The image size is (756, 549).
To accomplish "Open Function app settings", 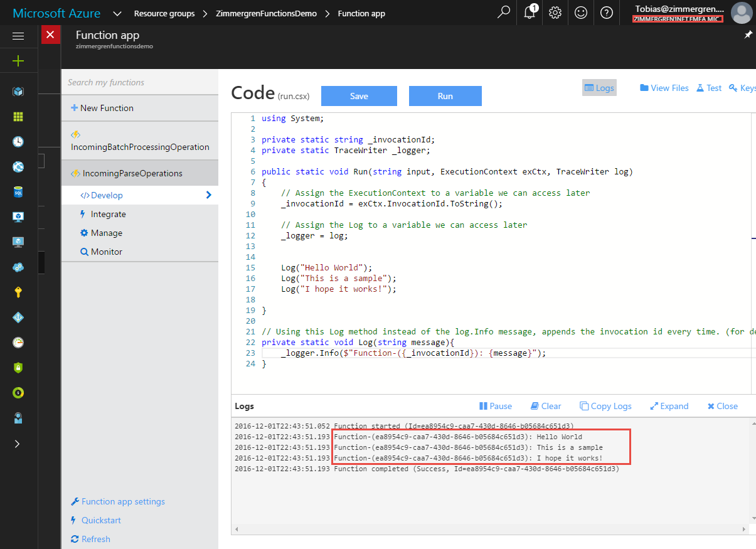I will pos(118,501).
